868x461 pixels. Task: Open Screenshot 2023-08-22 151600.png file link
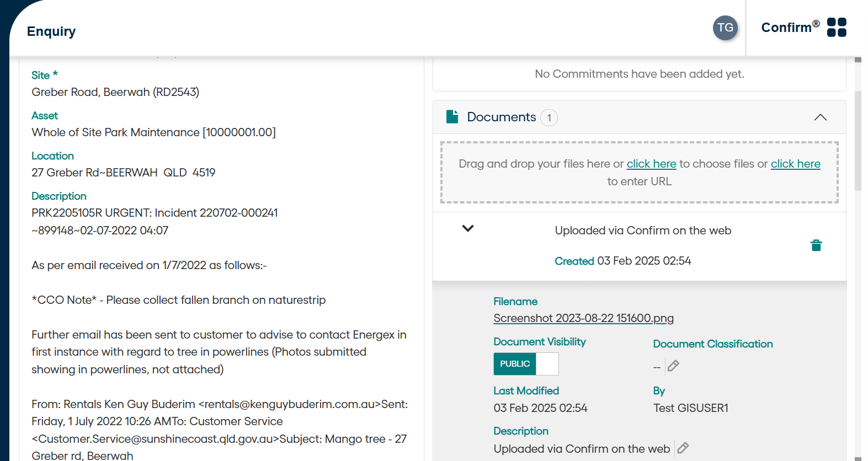click(x=583, y=318)
